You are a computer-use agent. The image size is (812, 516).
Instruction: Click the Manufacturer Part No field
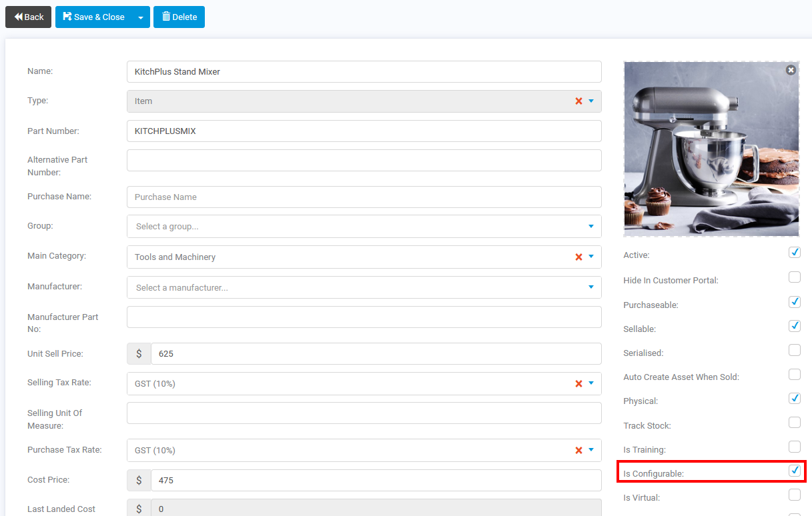(364, 317)
